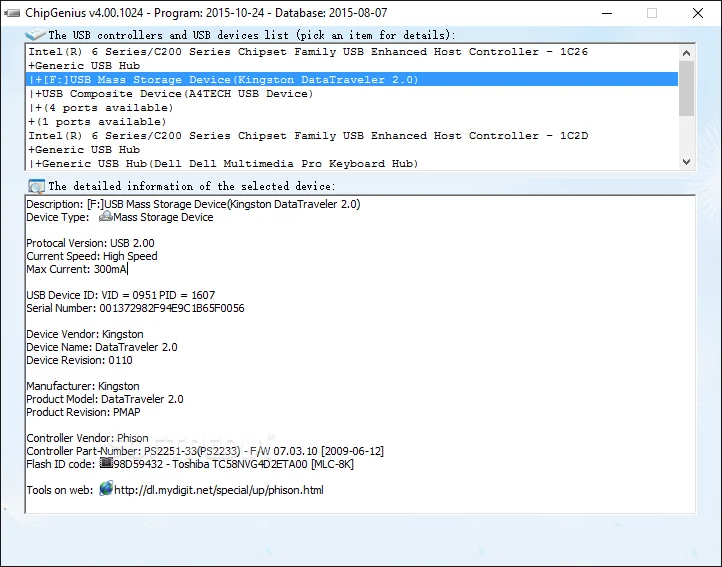Click the Controller Part-Number PS2251-33 line

pos(205,451)
